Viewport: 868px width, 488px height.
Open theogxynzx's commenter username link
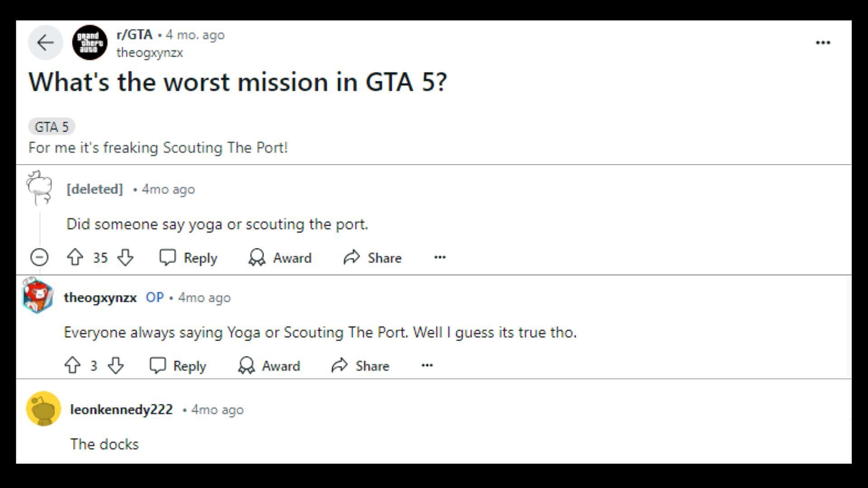point(100,298)
